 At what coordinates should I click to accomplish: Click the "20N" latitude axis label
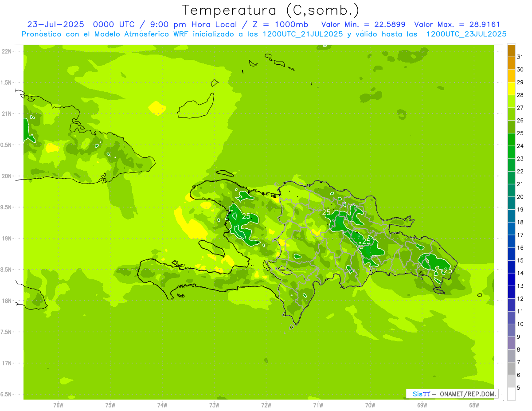coord(6,176)
